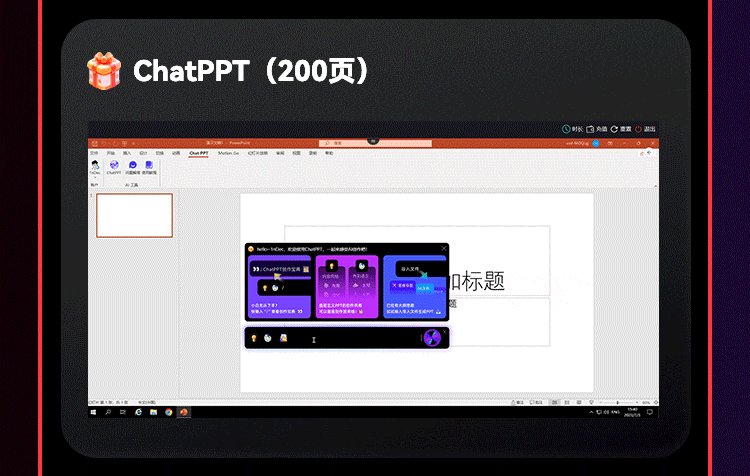750x476 pixels.
Task: Click the wallet icon in the top bar
Action: click(590, 129)
